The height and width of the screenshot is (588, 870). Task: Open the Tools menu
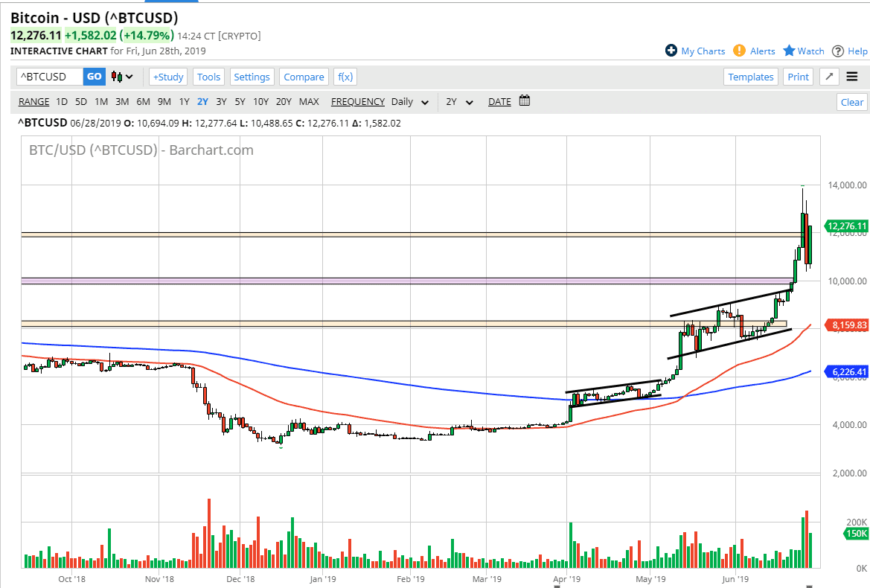(x=208, y=77)
